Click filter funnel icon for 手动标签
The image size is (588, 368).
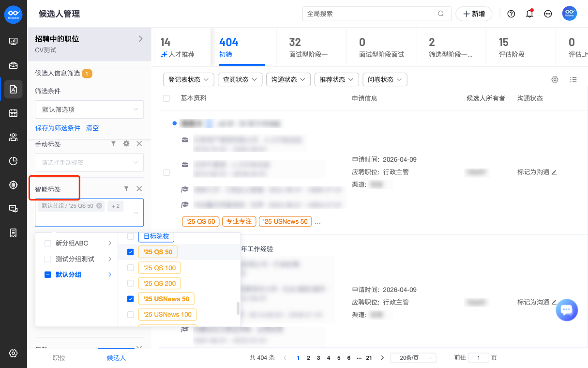(x=114, y=144)
